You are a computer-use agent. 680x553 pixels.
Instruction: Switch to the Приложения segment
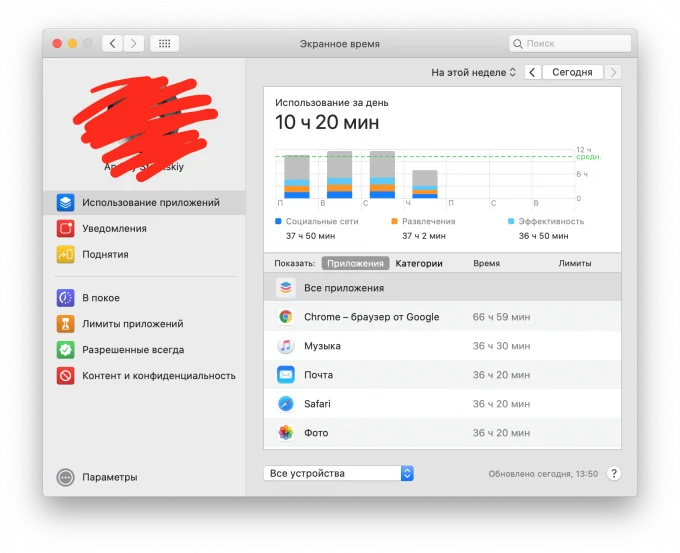pos(355,263)
